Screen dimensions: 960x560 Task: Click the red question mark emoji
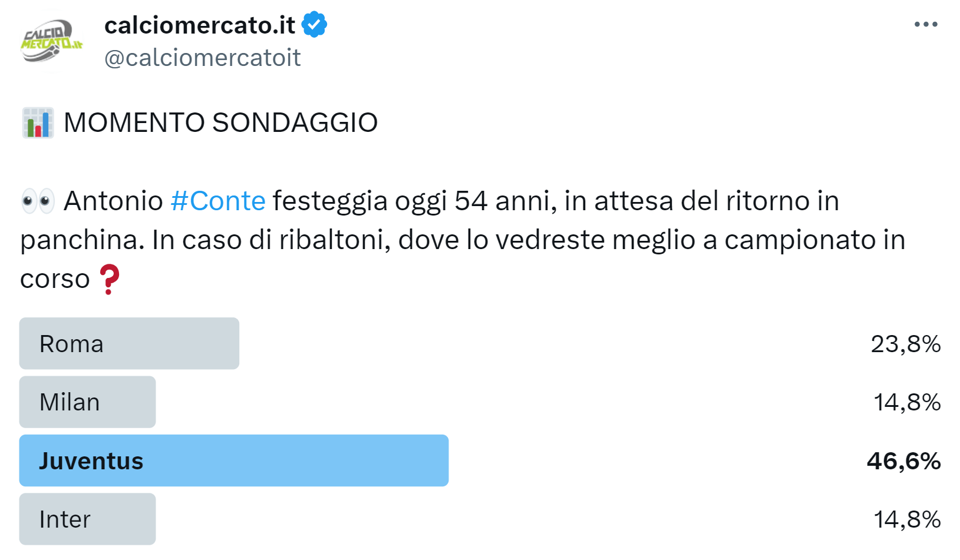[x=110, y=279]
